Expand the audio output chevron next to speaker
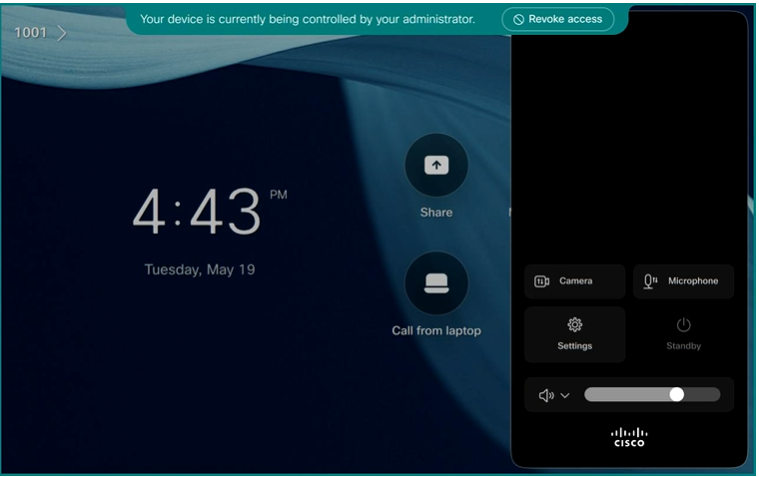759x477 pixels. pyautogui.click(x=565, y=396)
